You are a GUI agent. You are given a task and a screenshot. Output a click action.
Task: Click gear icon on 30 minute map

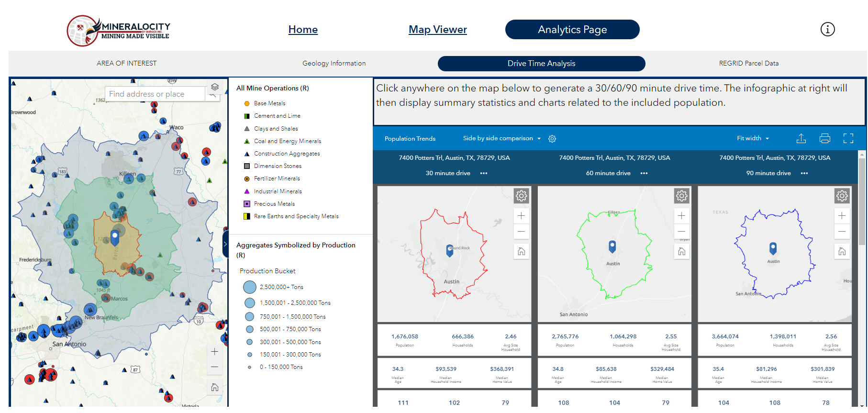coord(521,196)
